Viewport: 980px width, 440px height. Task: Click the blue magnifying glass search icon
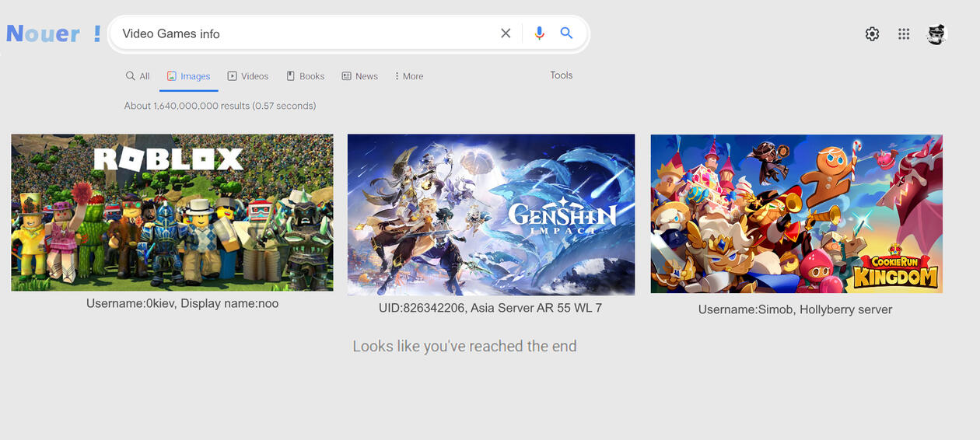pyautogui.click(x=566, y=33)
